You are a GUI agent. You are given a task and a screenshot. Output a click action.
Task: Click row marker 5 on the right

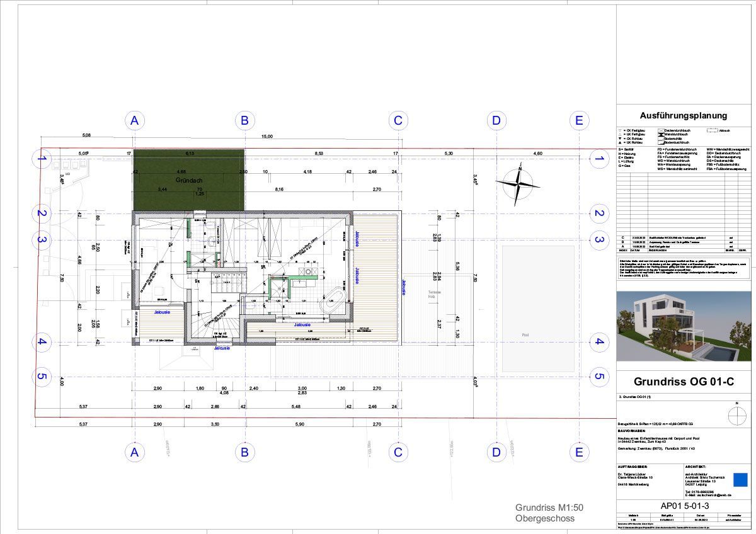[x=598, y=377]
